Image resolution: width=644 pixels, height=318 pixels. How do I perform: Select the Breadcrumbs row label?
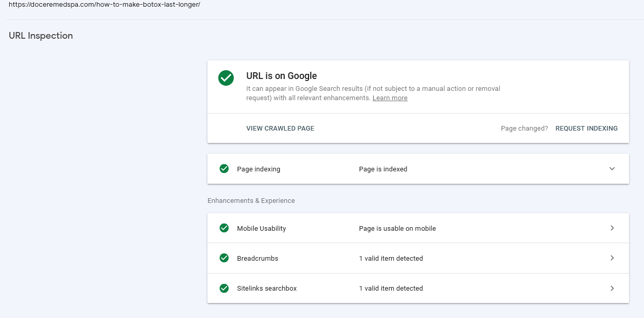point(257,259)
